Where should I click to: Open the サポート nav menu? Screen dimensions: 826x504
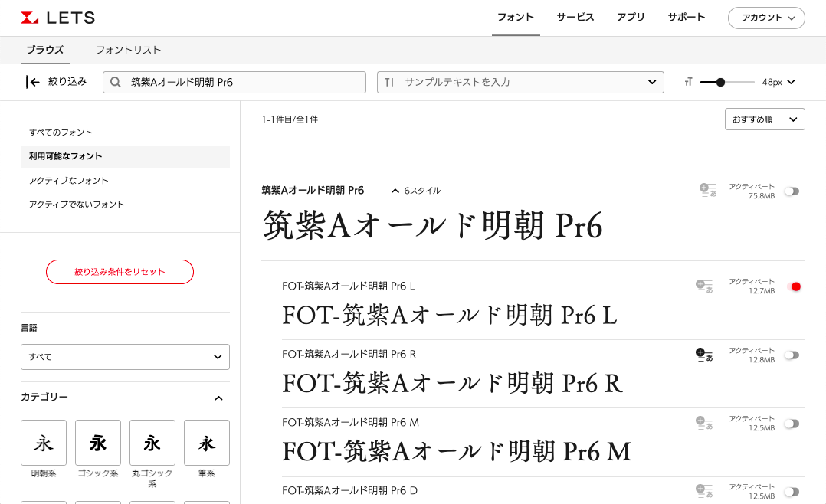(687, 18)
